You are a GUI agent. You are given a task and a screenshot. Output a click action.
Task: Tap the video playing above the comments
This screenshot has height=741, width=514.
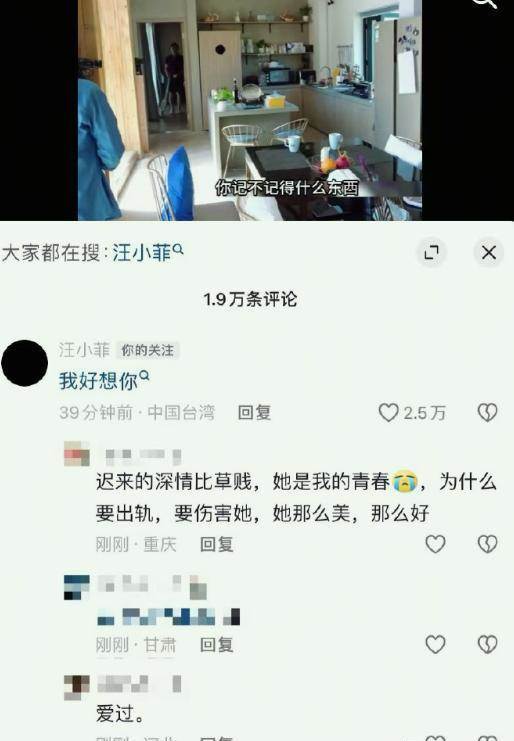point(250,110)
